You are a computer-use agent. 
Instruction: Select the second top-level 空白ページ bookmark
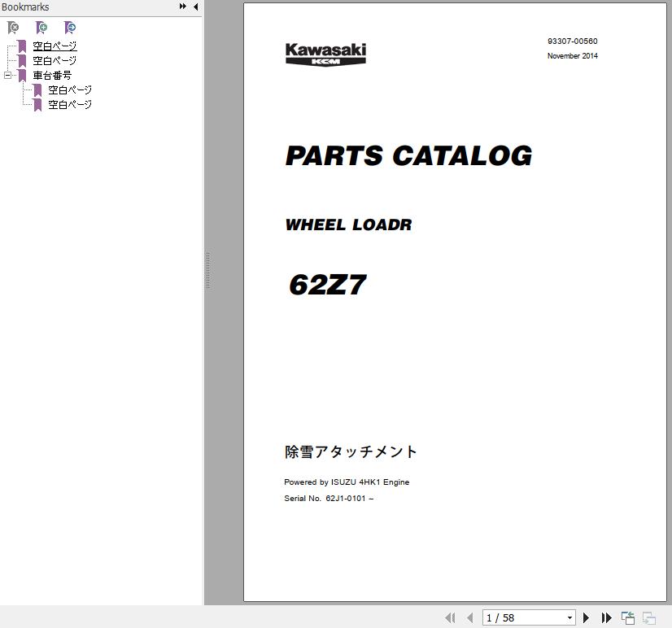pos(55,60)
